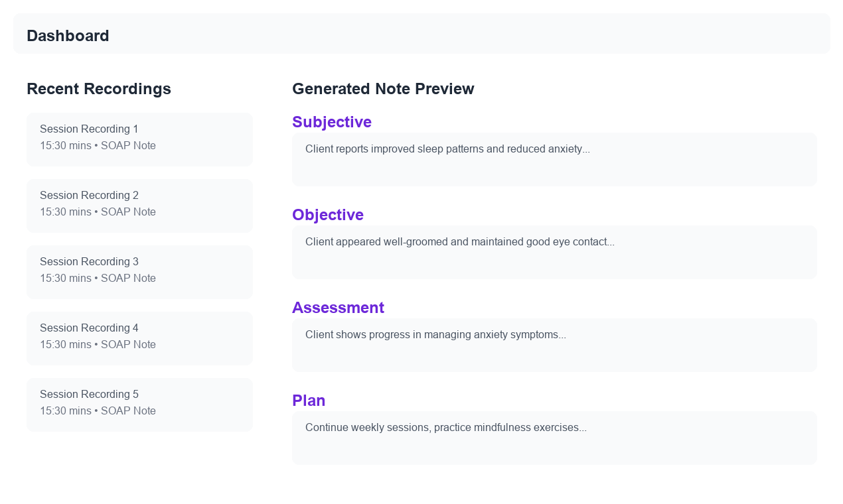843x504 pixels.
Task: Click the Generated Note Preview heading
Action: (383, 89)
